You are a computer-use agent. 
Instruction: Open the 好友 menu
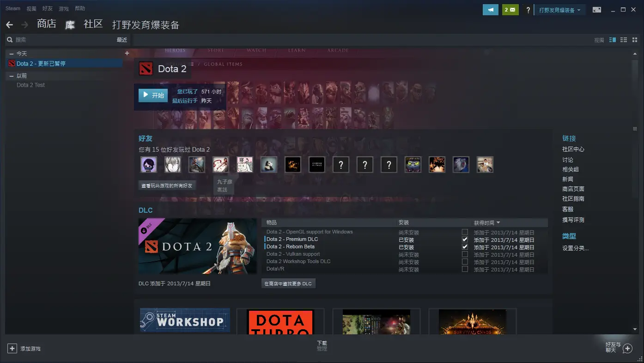coord(48,8)
